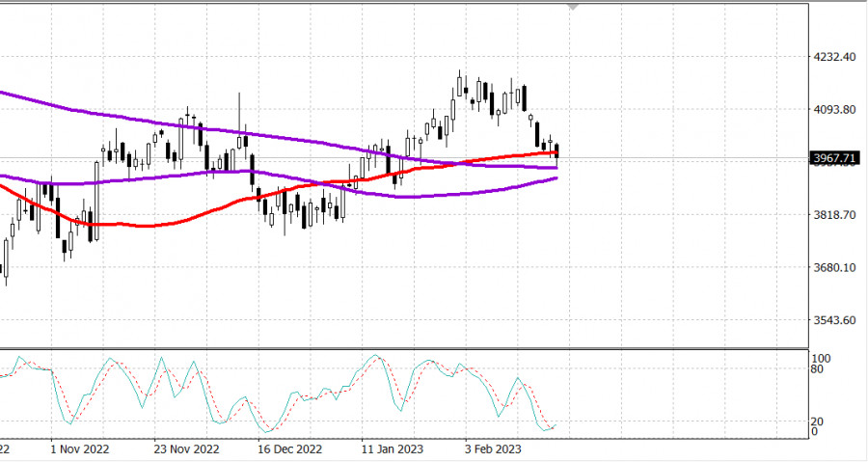868x462 pixels.
Task: Click the 16 Dec 2022 date label
Action: point(289,449)
